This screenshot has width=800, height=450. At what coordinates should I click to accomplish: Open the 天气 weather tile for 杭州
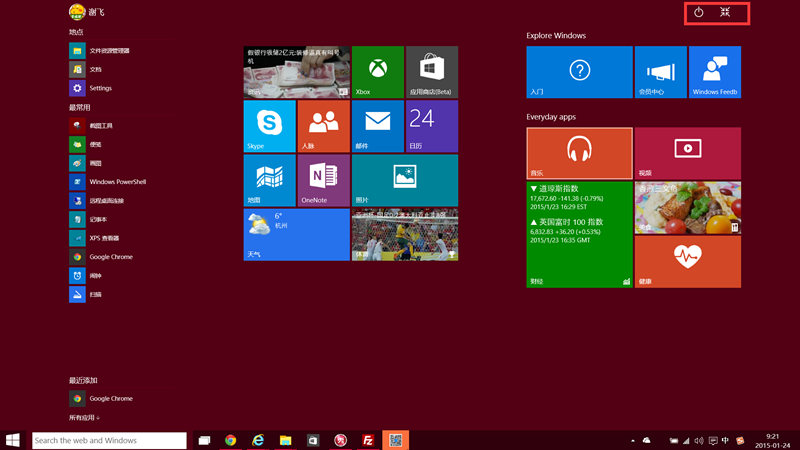pyautogui.click(x=296, y=235)
